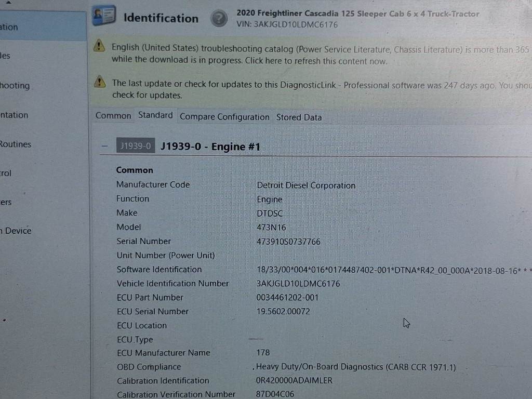Click the Identification header icon
The image size is (532, 399).
pos(104,17)
